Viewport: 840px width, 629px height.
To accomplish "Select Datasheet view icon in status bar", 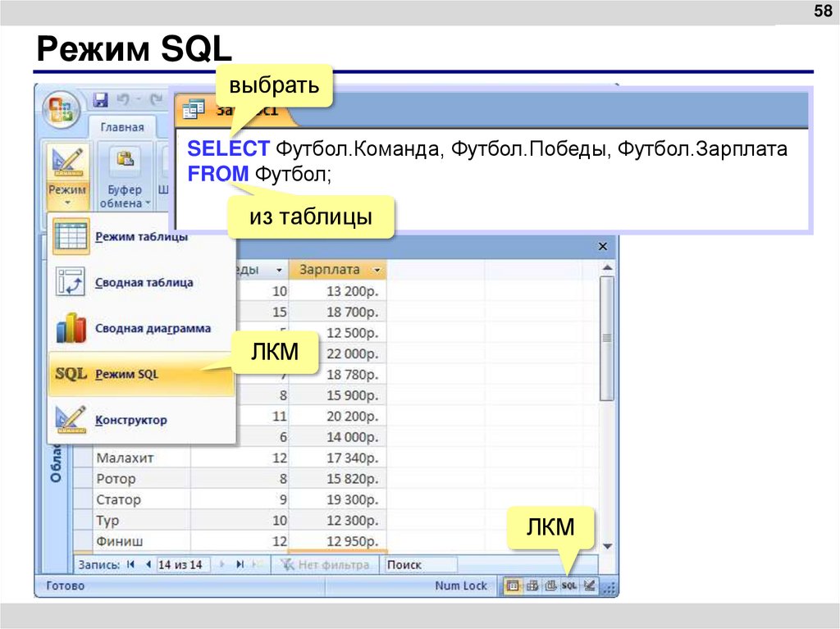I will pos(512,586).
